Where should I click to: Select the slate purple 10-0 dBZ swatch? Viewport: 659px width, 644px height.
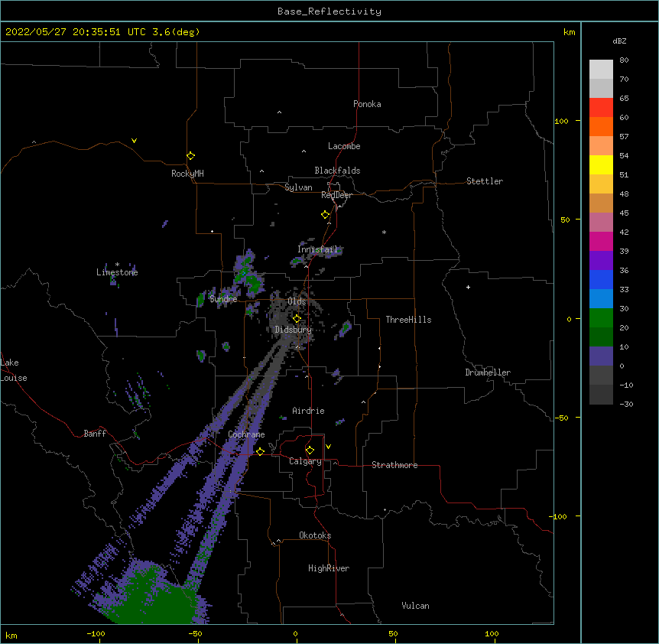(x=601, y=356)
